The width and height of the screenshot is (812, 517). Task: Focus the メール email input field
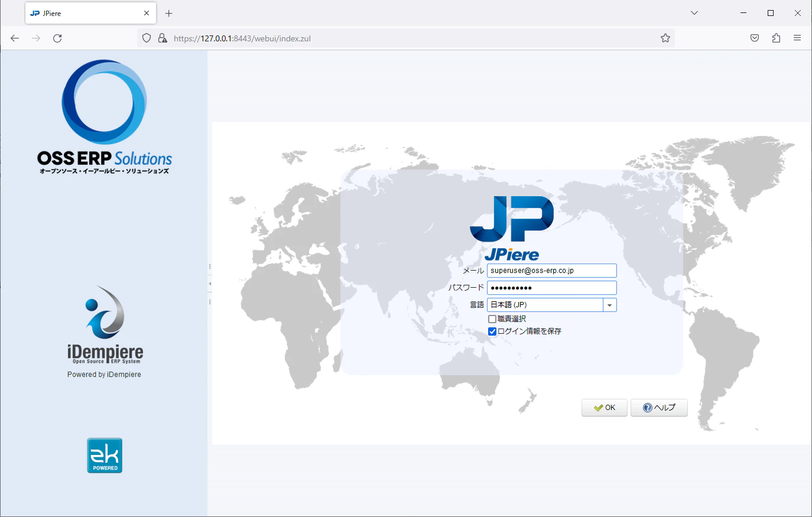[552, 271]
